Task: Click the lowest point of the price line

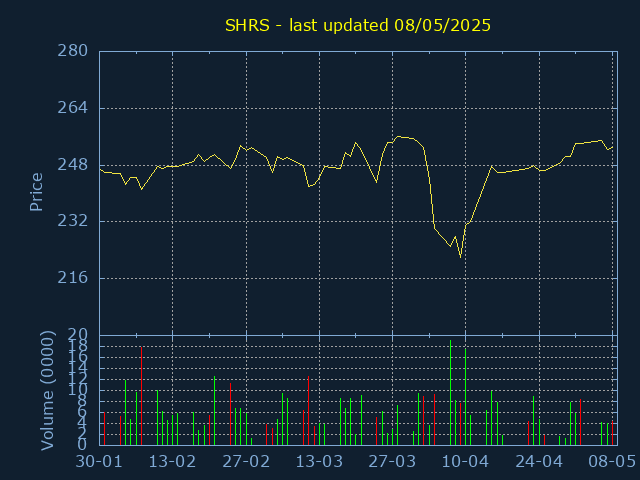Action: (x=460, y=258)
